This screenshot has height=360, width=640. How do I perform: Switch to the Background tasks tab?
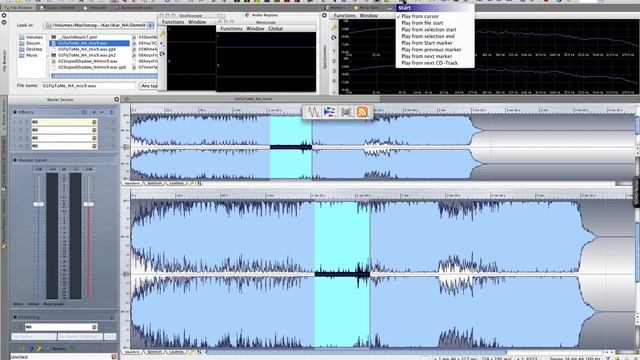pos(135,8)
